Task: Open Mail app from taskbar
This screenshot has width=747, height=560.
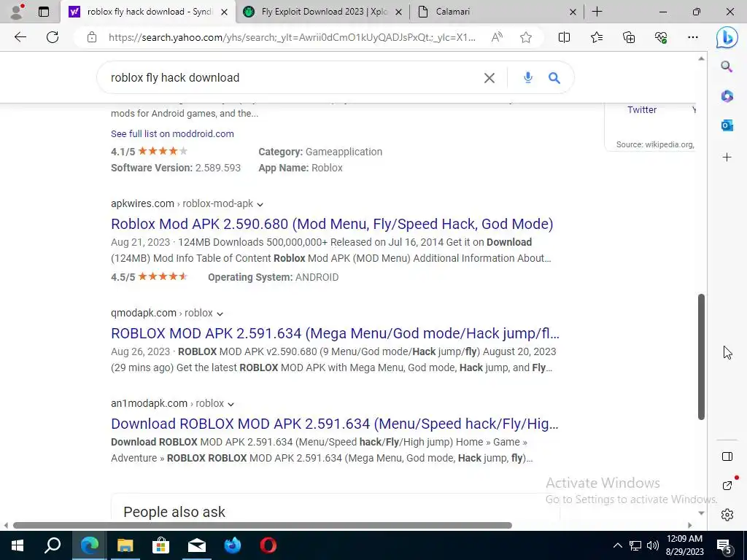Action: 197,545
